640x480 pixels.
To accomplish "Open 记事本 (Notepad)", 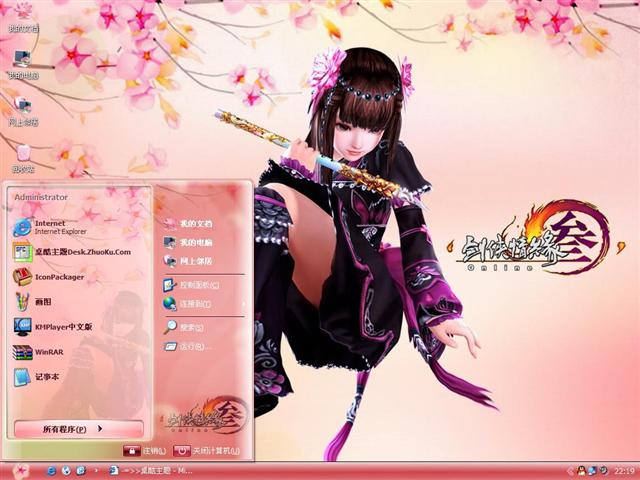I will (x=37, y=377).
